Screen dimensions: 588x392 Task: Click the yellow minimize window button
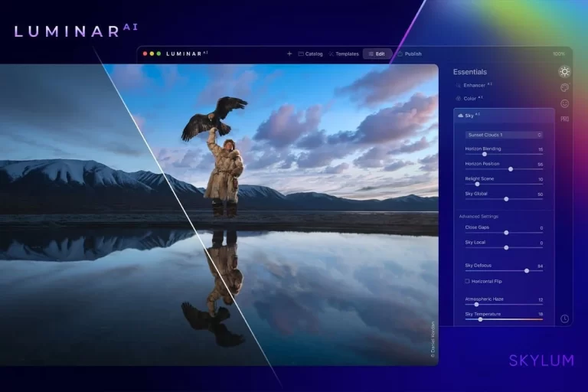(x=152, y=54)
